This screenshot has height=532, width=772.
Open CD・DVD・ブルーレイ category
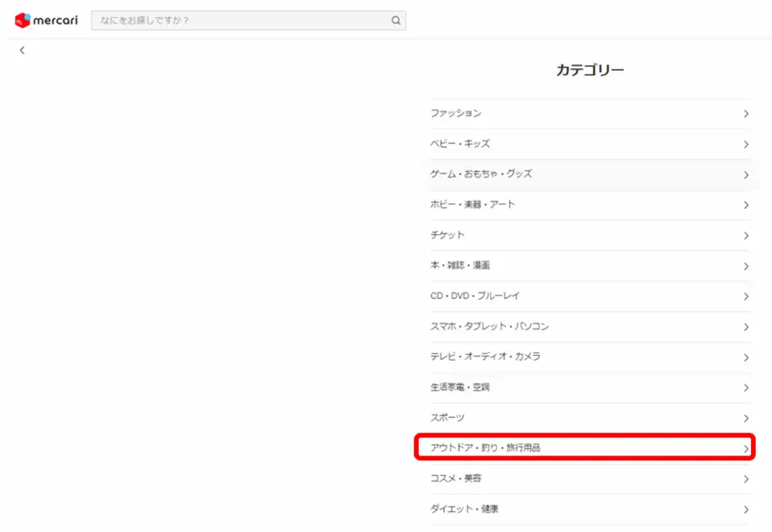(474, 296)
